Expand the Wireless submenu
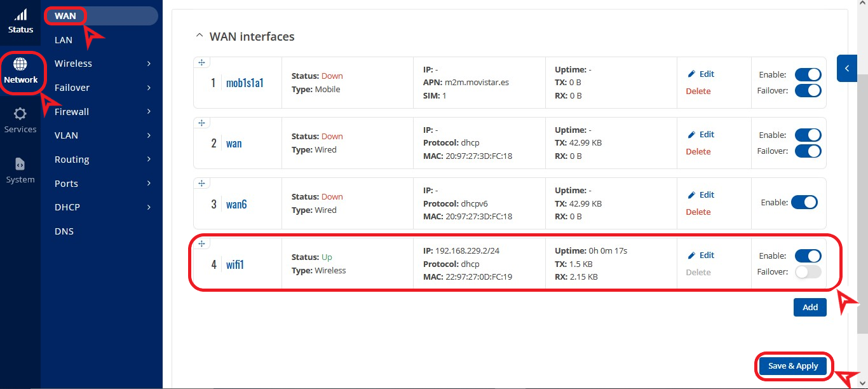 coord(149,64)
